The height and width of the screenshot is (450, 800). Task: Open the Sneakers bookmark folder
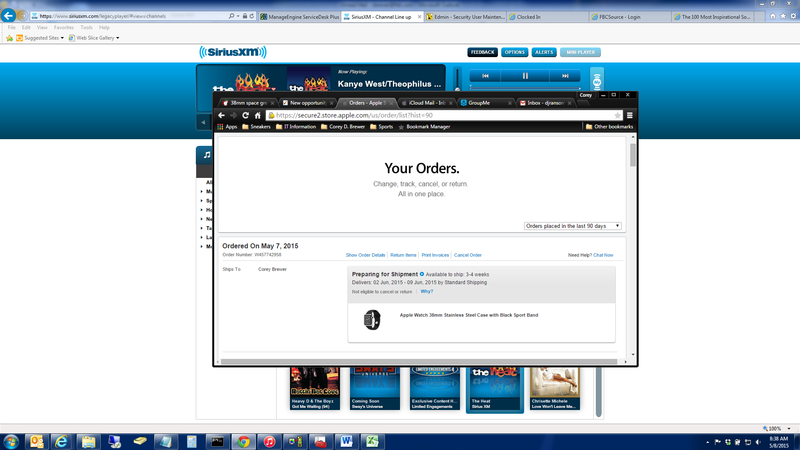pyautogui.click(x=255, y=127)
